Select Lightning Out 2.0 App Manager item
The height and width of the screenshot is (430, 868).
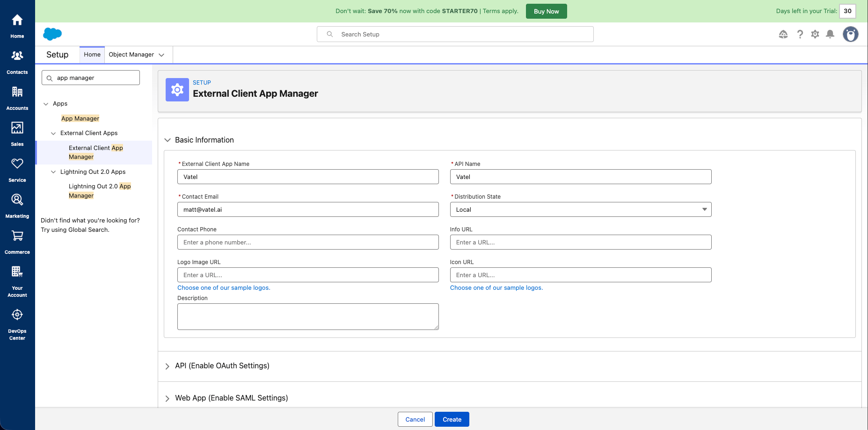pyautogui.click(x=100, y=191)
